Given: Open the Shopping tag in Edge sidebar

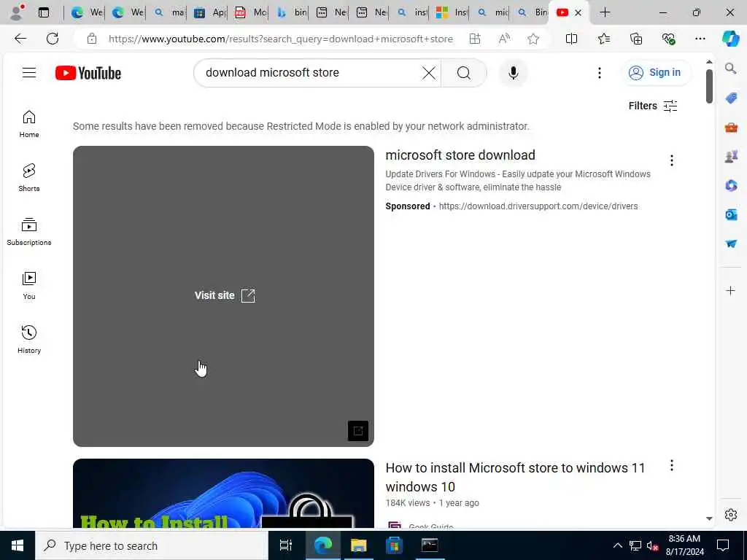Looking at the screenshot, I should [731, 98].
